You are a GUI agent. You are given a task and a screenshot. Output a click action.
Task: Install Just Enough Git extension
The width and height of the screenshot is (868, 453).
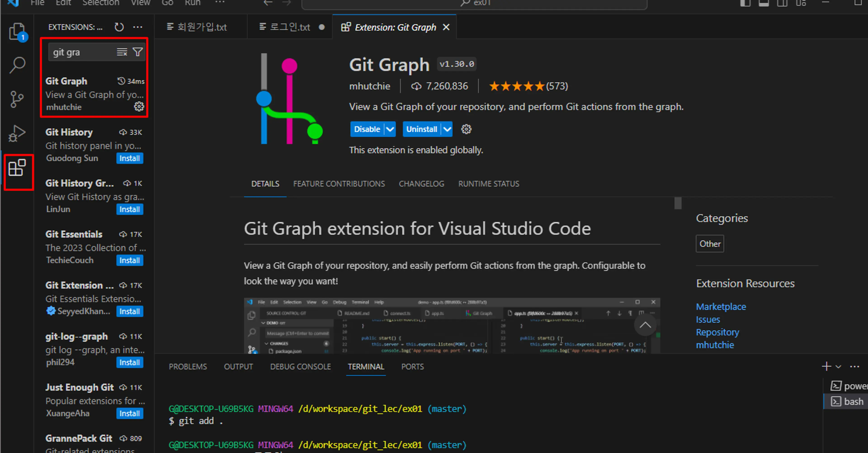(129, 414)
